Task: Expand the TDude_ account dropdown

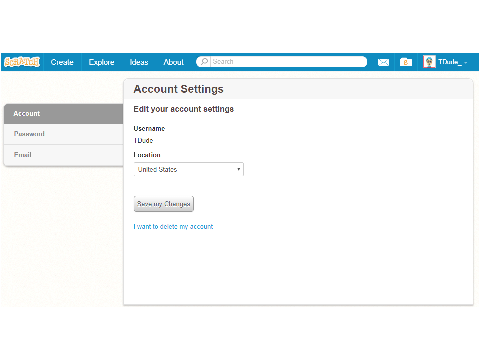Action: tap(453, 62)
